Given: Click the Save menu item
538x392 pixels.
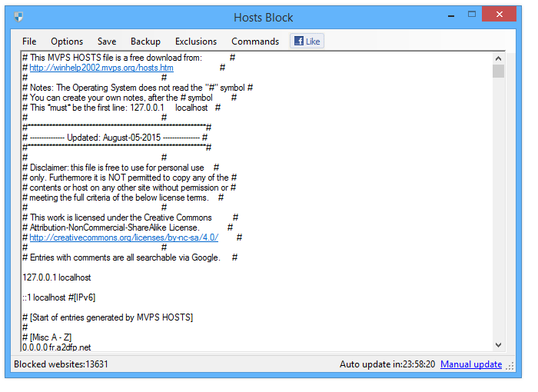Looking at the screenshot, I should [107, 42].
